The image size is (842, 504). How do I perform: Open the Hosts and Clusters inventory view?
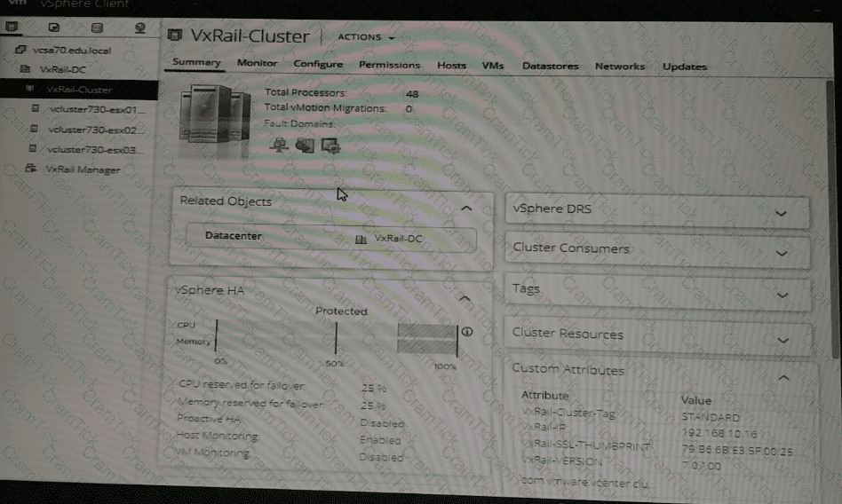pos(12,28)
